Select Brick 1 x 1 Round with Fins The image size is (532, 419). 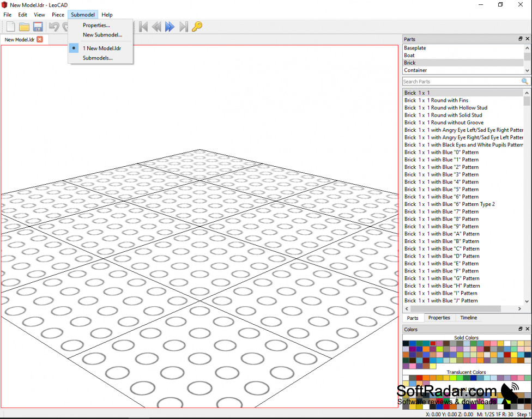(463, 100)
